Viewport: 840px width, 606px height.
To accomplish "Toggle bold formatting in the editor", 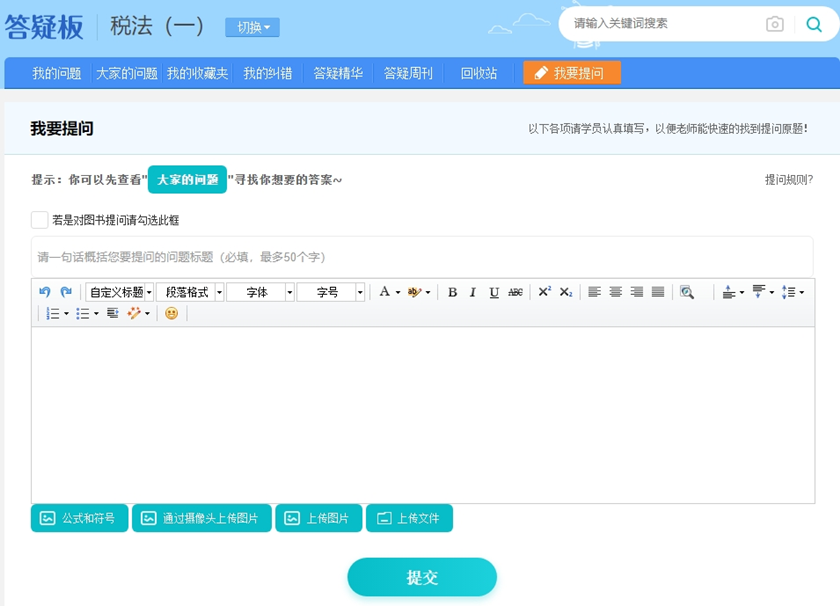I will tap(452, 292).
